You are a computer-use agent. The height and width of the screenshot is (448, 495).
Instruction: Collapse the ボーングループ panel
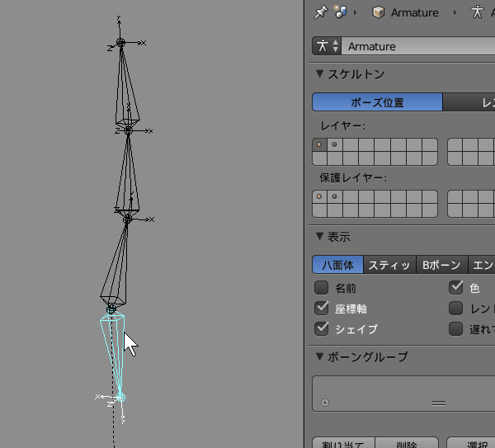[319, 356]
